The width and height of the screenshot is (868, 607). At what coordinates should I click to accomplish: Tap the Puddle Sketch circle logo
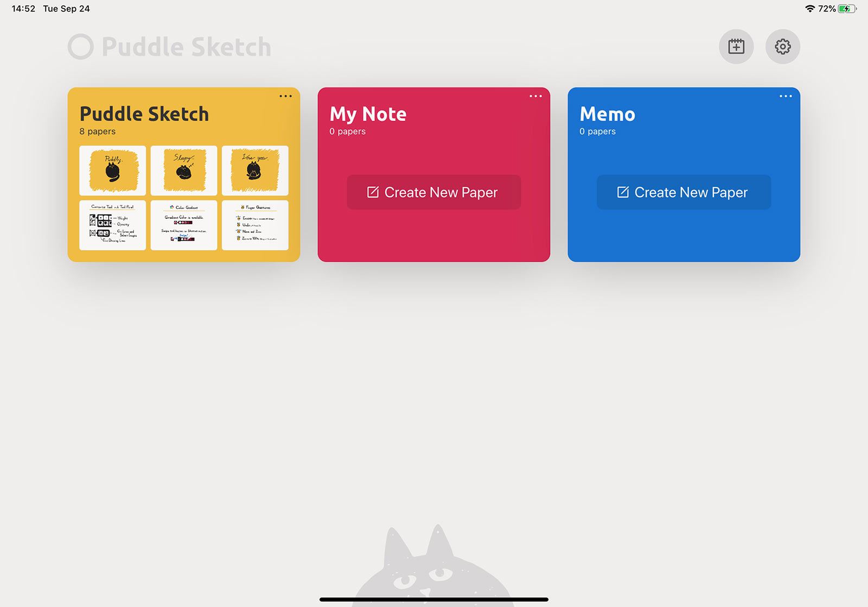(81, 47)
